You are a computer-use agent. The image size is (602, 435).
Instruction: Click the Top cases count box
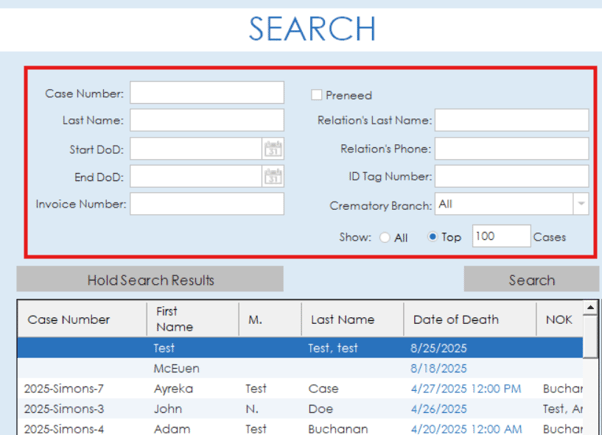(x=500, y=237)
